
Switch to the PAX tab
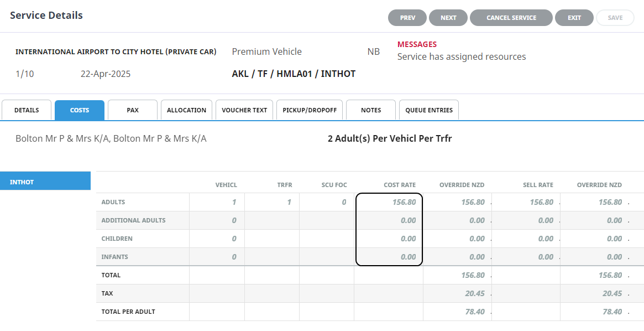133,110
